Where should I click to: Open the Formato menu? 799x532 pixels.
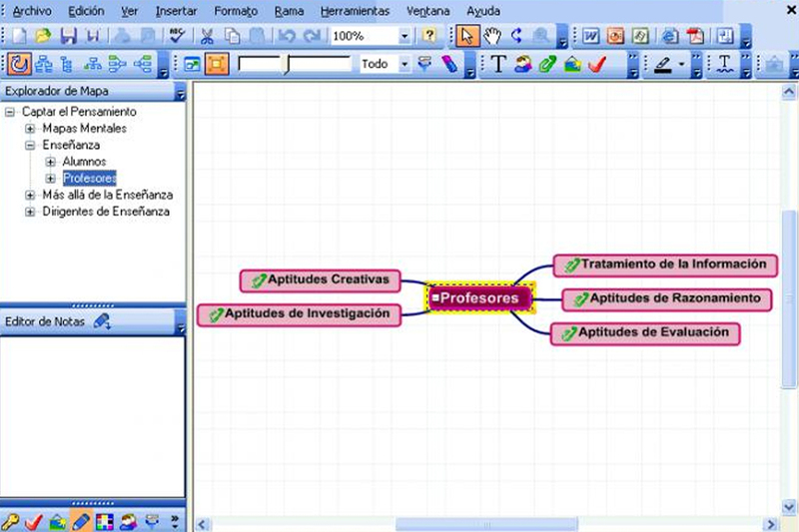(236, 11)
